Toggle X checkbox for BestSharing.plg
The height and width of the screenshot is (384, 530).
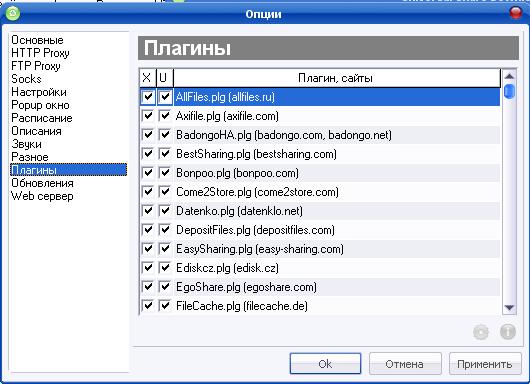148,154
